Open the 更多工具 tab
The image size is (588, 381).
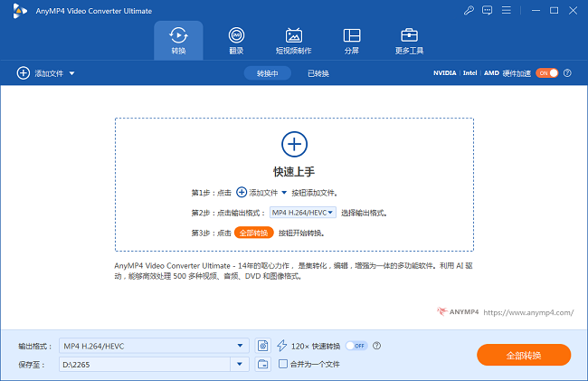(x=410, y=41)
